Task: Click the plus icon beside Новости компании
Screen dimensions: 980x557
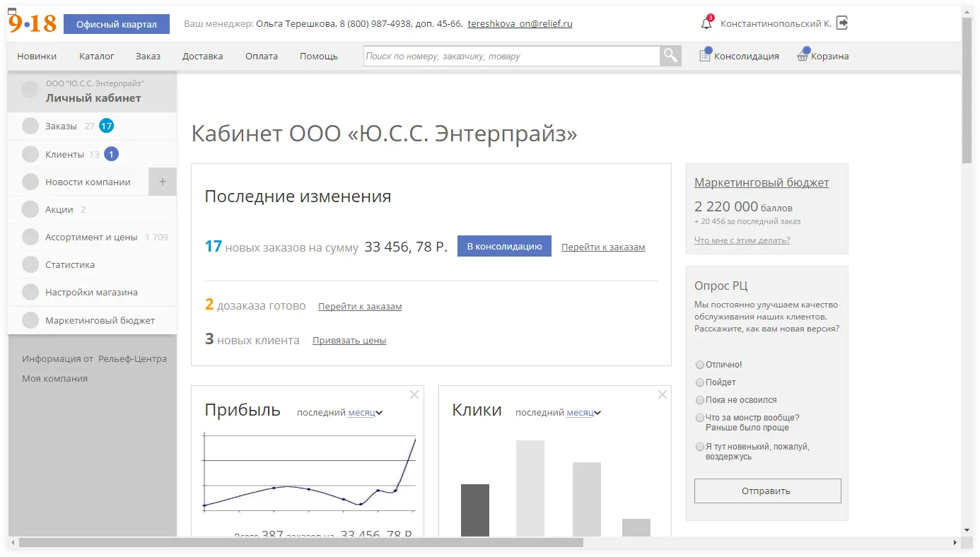Action: click(x=163, y=182)
